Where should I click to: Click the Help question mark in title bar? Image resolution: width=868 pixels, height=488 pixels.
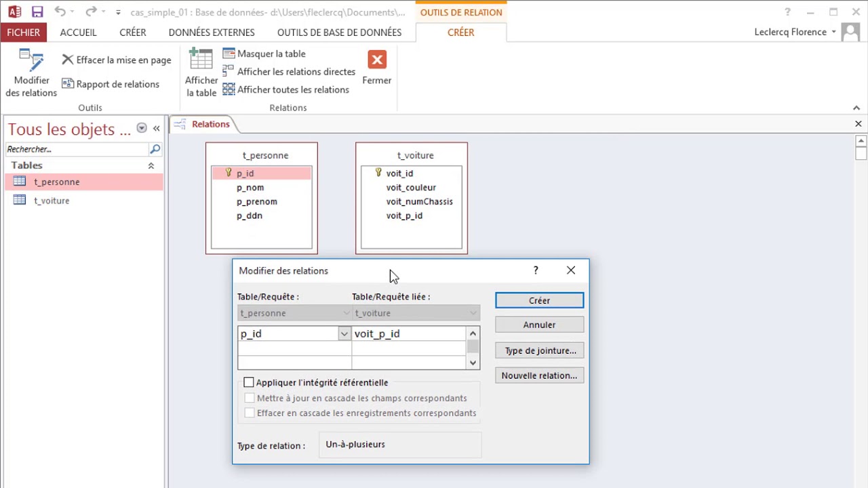click(787, 12)
